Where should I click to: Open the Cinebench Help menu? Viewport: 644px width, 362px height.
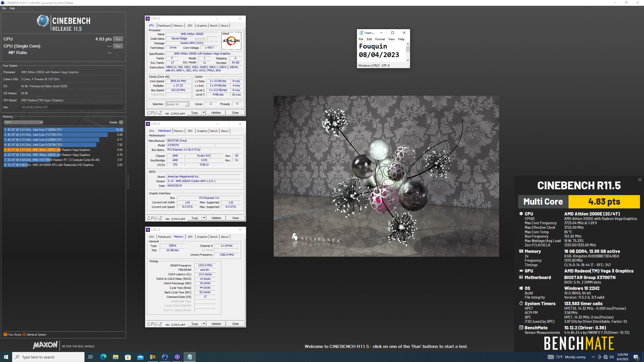12,8
